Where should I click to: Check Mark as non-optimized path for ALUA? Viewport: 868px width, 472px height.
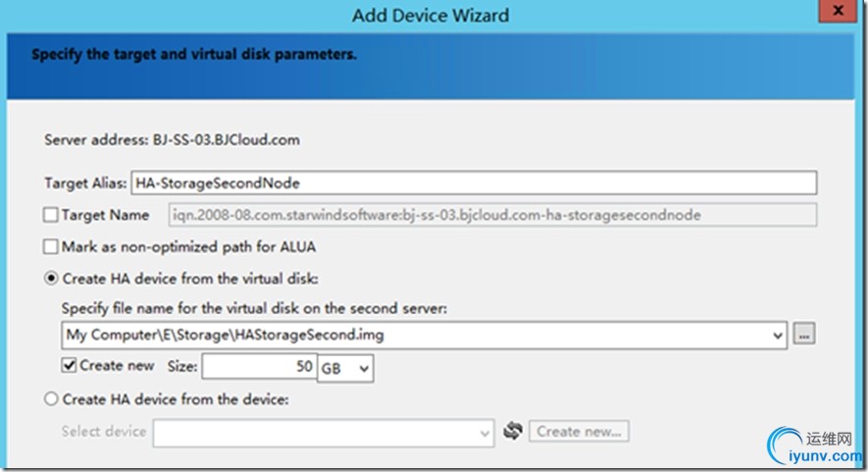pyautogui.click(x=51, y=247)
